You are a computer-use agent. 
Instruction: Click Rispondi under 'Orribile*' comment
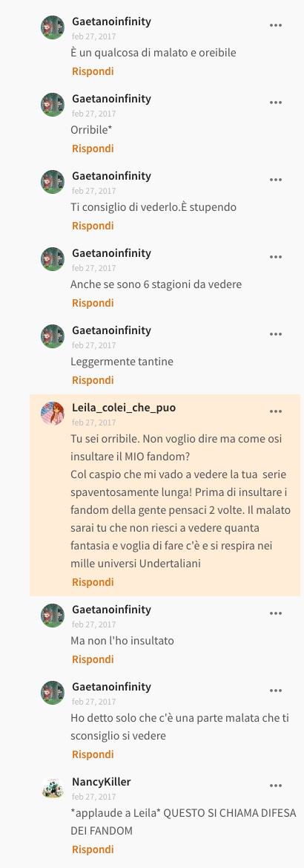(93, 149)
